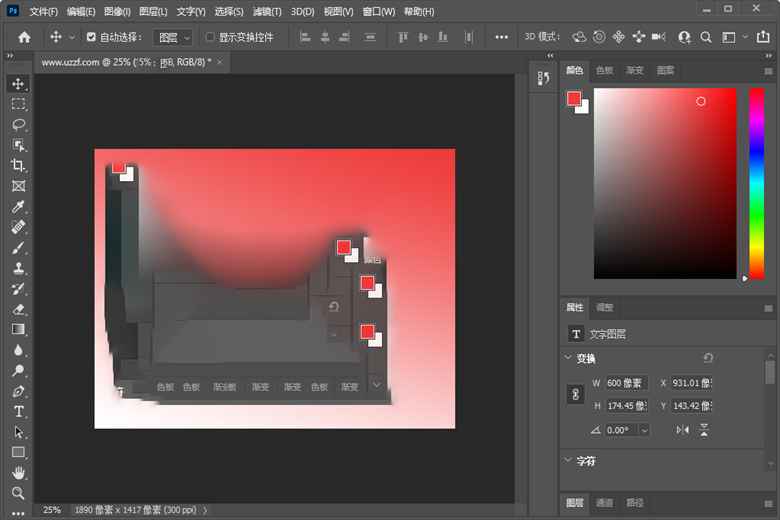This screenshot has height=520, width=780.
Task: Open the 窗口(W) menu
Action: (x=379, y=11)
